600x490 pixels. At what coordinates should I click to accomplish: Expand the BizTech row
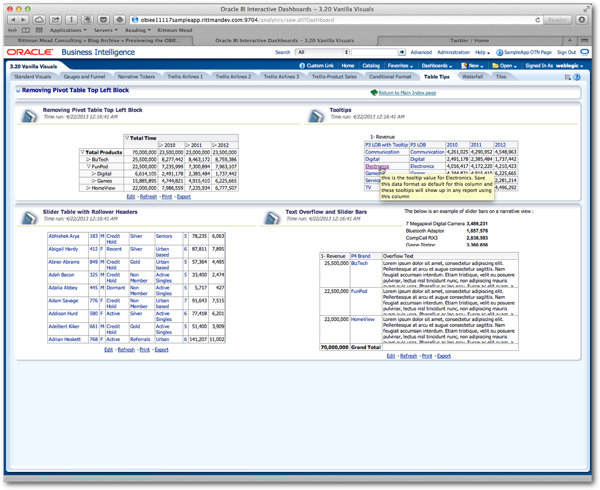coord(88,160)
